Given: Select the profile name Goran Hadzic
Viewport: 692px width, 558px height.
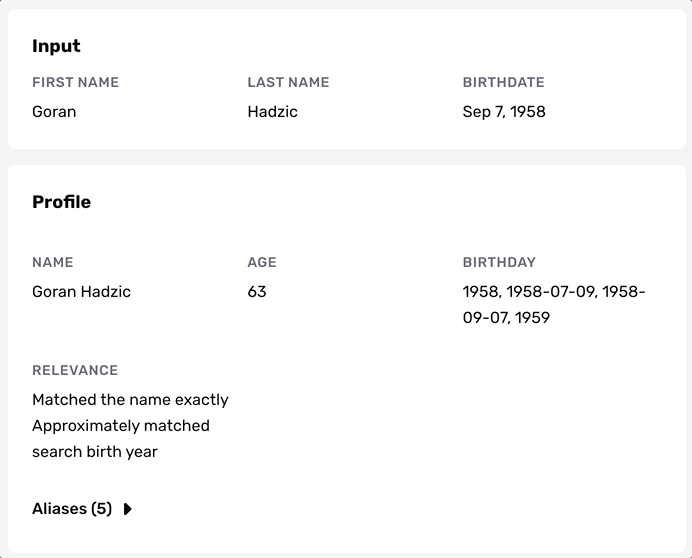Looking at the screenshot, I should pos(81,292).
